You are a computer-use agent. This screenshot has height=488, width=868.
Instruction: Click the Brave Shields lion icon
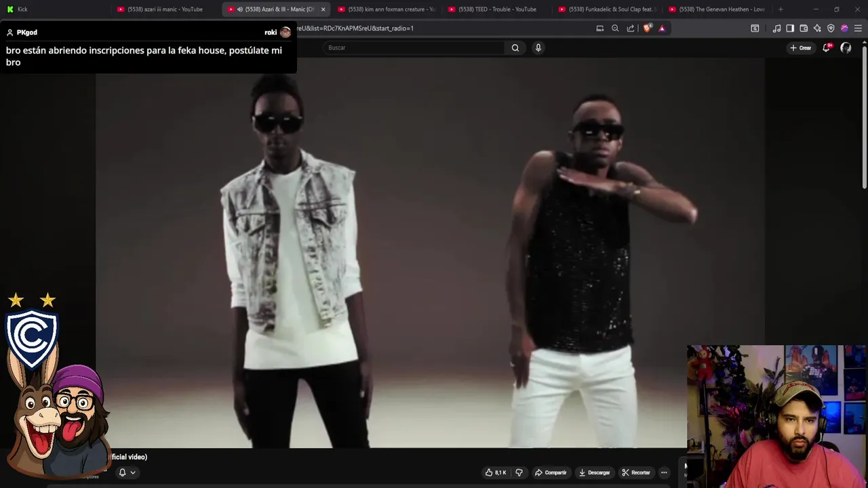(x=647, y=28)
